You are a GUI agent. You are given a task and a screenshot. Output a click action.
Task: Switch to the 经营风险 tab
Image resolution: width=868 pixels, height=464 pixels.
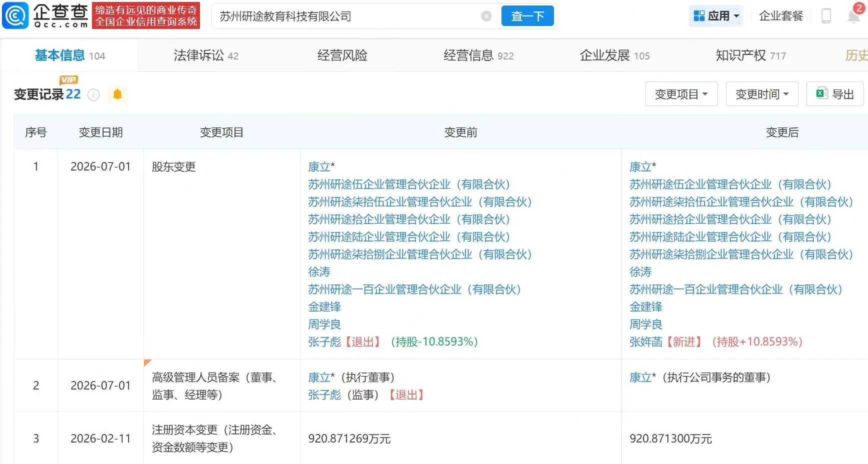pos(342,55)
